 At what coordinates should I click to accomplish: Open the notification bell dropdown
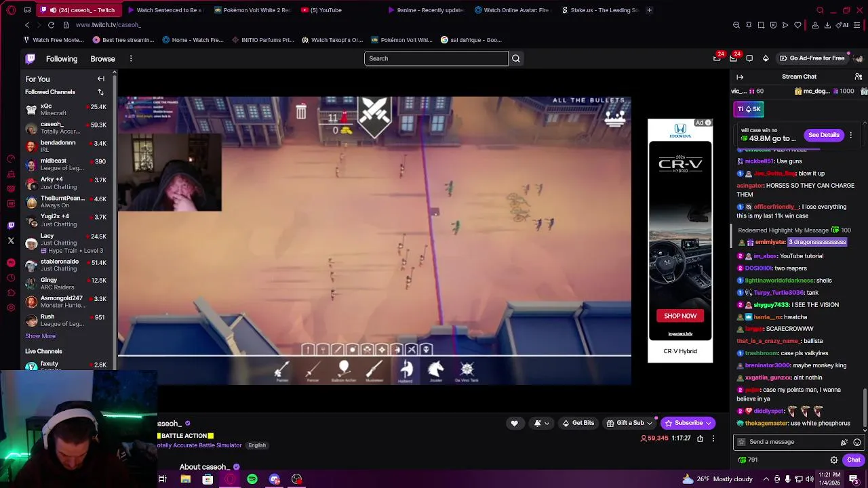pos(541,423)
